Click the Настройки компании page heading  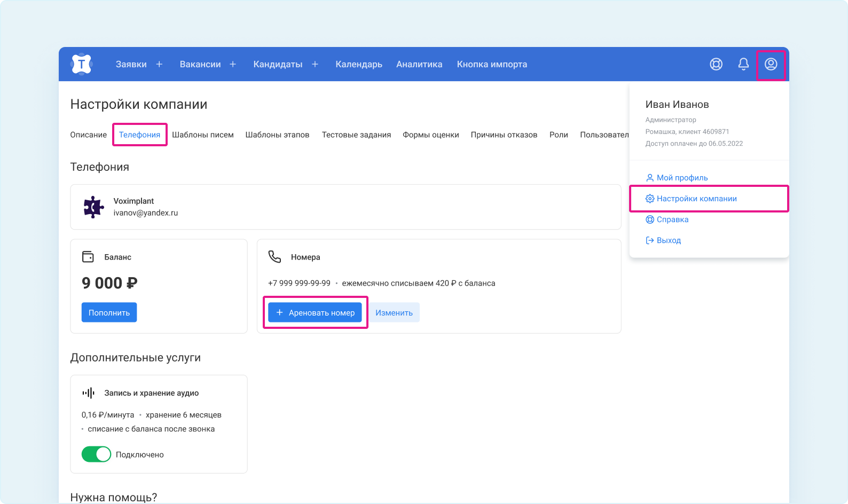tap(139, 105)
